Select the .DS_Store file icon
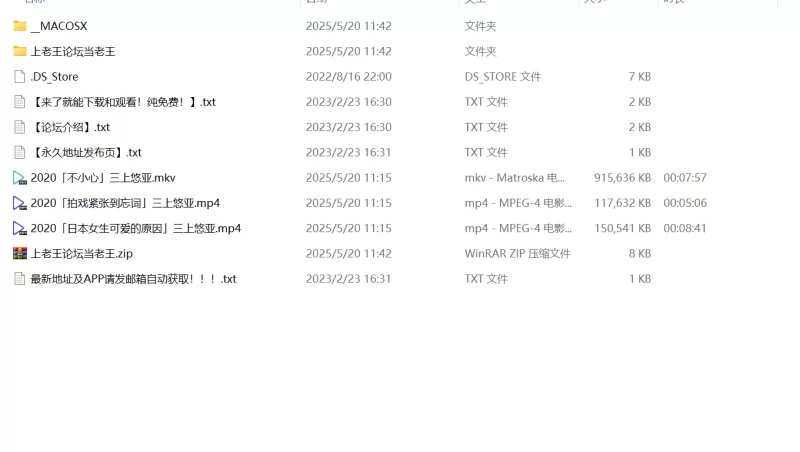 click(x=19, y=77)
